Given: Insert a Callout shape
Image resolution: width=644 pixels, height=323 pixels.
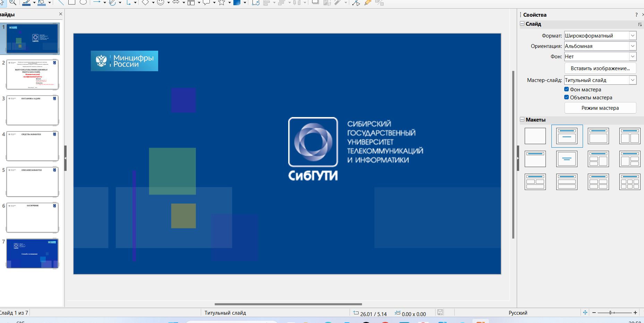Looking at the screenshot, I should pos(206,2).
